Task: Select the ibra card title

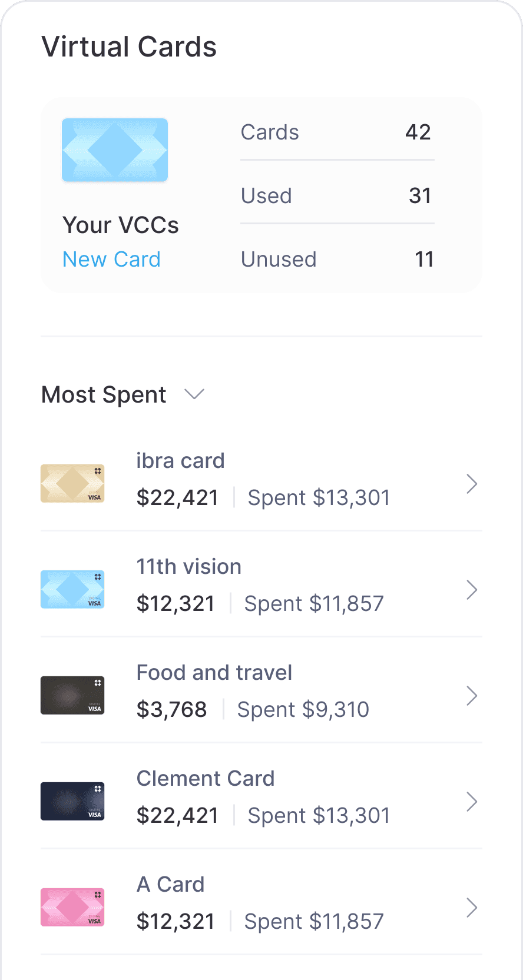Action: tap(180, 461)
